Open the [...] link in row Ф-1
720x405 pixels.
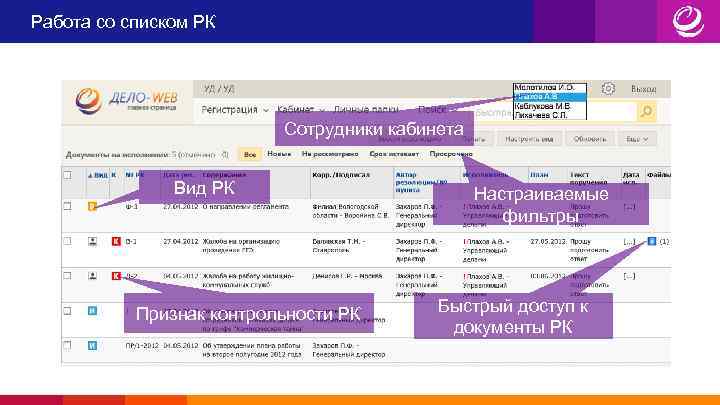[x=629, y=207]
